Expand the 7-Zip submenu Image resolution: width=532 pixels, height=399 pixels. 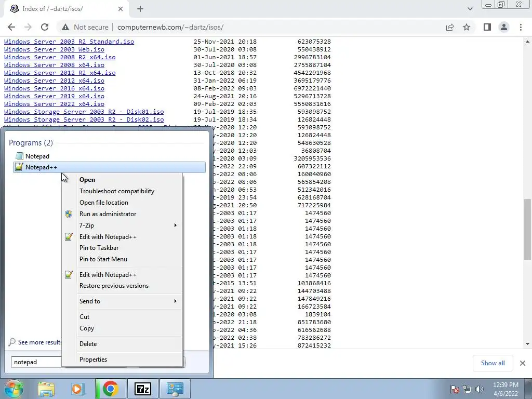pos(122,225)
